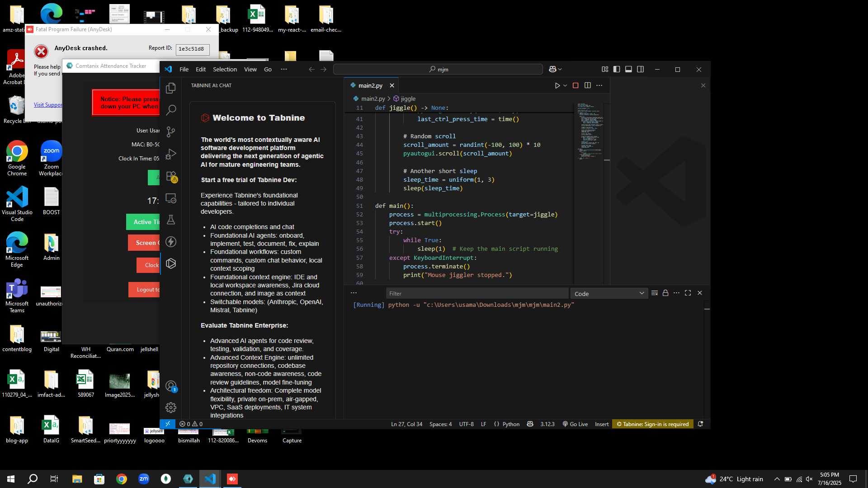Open notifications bell in status bar

[x=700, y=424]
